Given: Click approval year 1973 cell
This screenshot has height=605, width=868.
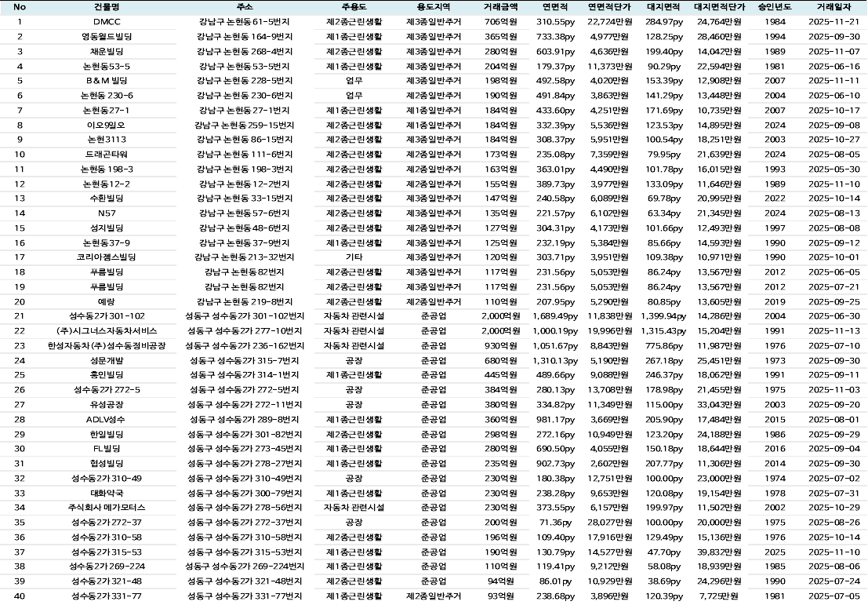Looking at the screenshot, I should (x=775, y=361).
